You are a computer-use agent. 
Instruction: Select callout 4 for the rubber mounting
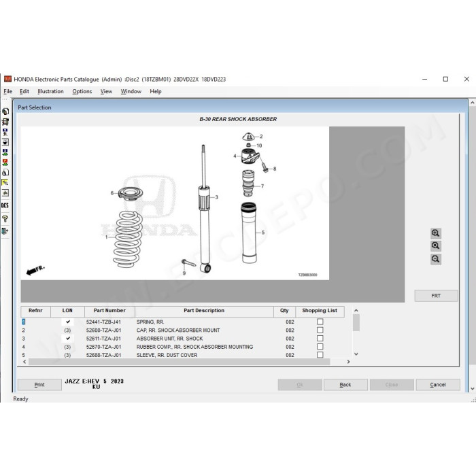point(235,156)
